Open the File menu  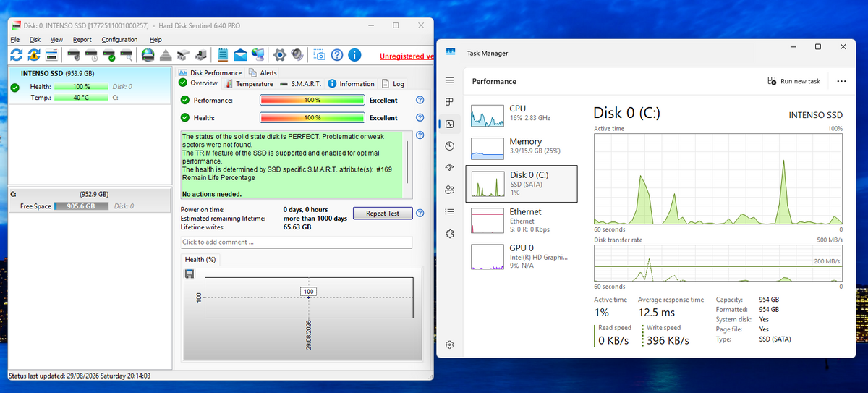point(15,39)
